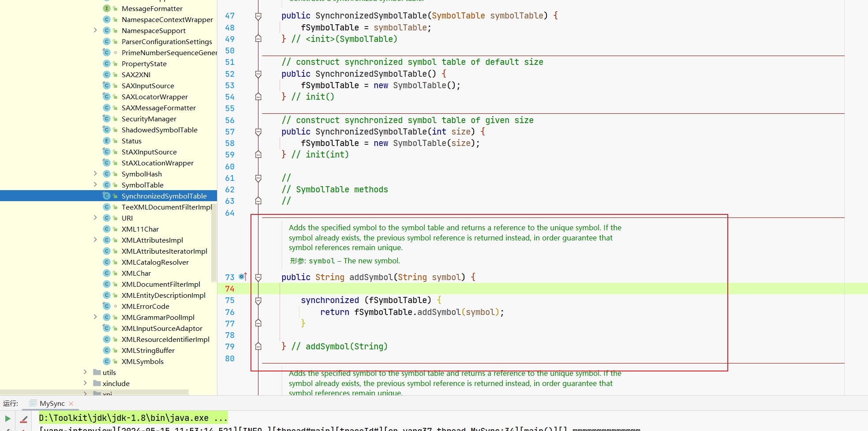Select PropertyState in project tree
This screenshot has height=431, width=868.
click(144, 64)
